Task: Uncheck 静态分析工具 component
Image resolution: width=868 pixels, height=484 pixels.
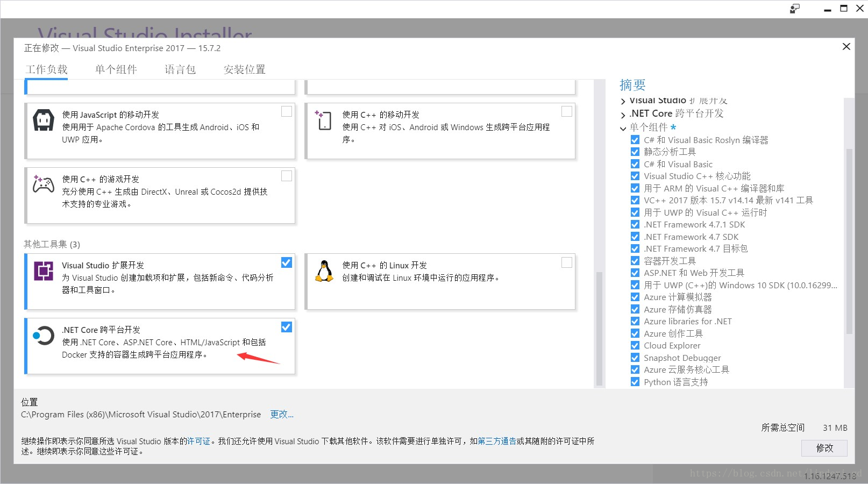Action: 635,152
